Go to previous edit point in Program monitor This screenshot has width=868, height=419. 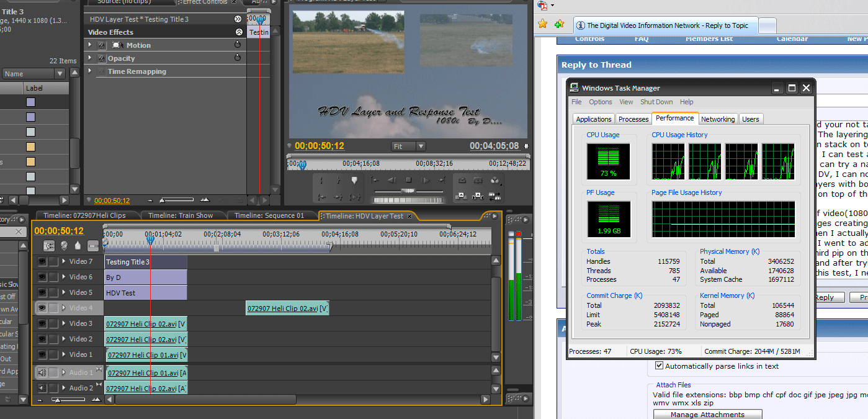[x=375, y=180]
